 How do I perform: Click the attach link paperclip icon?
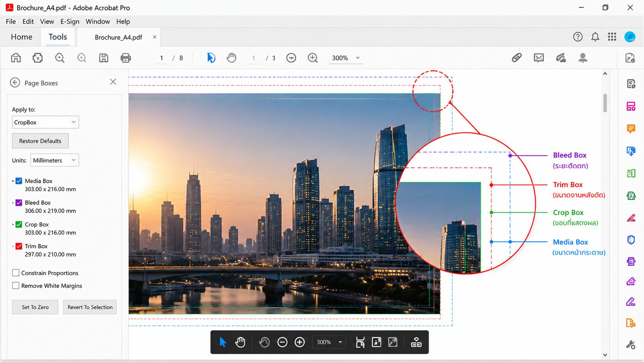pyautogui.click(x=517, y=58)
